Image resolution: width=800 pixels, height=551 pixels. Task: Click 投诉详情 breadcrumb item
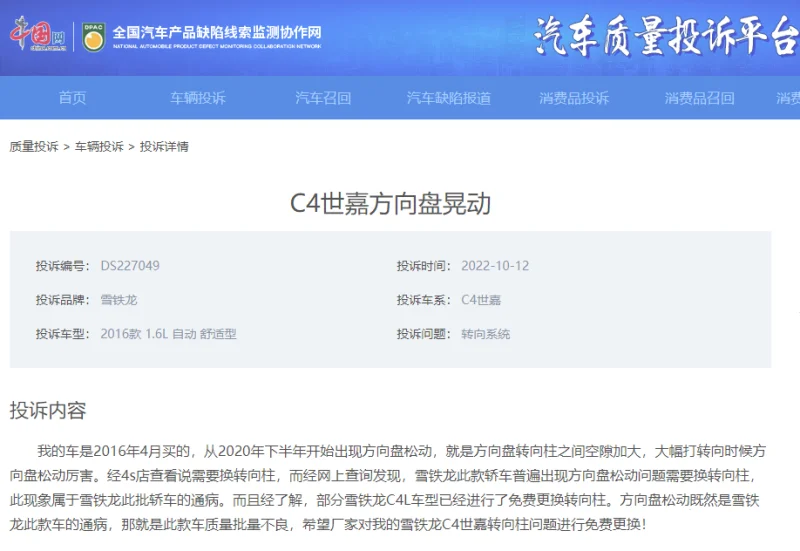164,147
